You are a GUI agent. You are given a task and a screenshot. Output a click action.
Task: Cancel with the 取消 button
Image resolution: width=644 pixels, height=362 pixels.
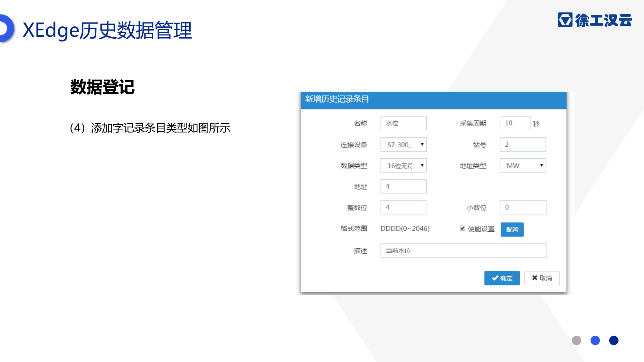[x=542, y=278]
